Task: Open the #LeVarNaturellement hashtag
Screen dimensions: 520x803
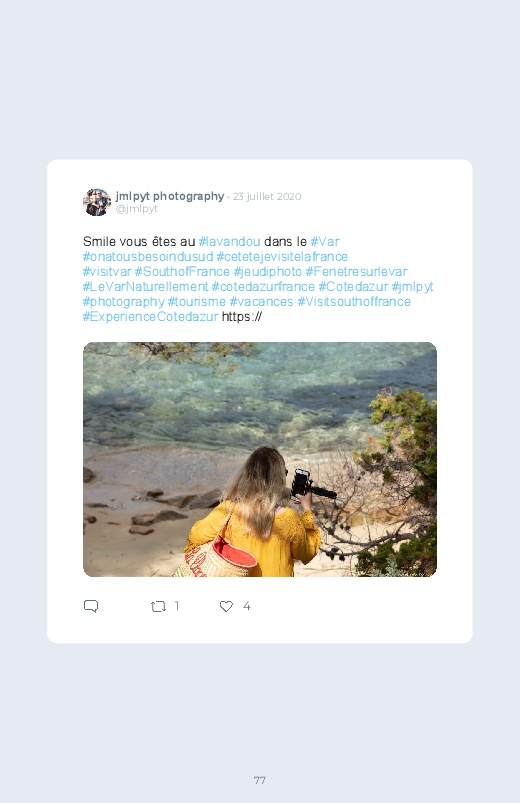Action: (x=145, y=286)
